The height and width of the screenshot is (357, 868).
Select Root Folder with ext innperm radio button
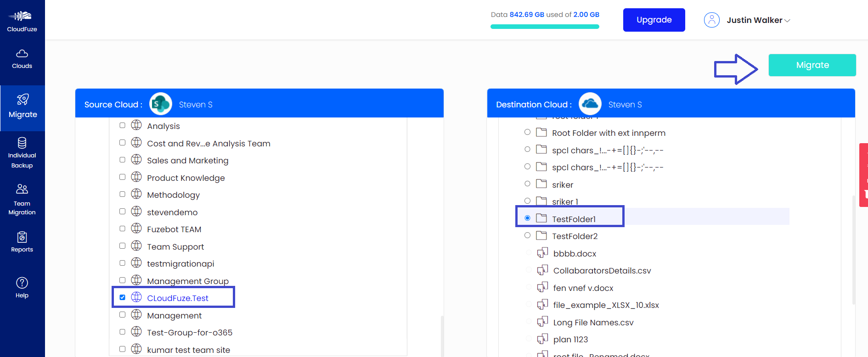[x=527, y=132]
